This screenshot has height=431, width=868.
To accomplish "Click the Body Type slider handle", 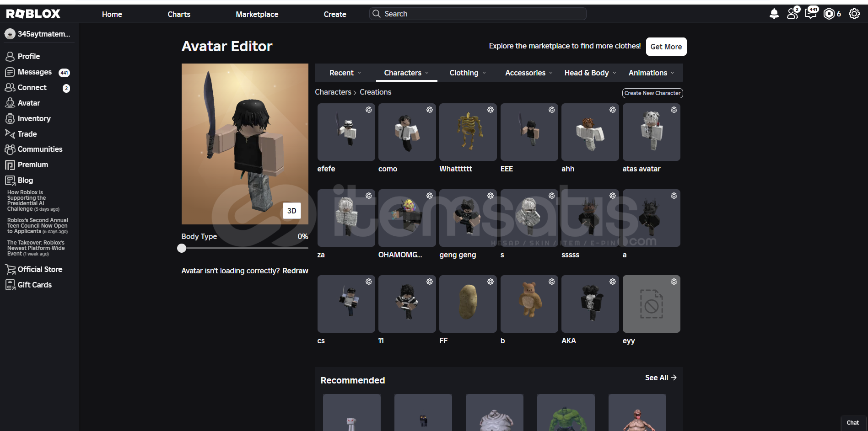I will [182, 248].
